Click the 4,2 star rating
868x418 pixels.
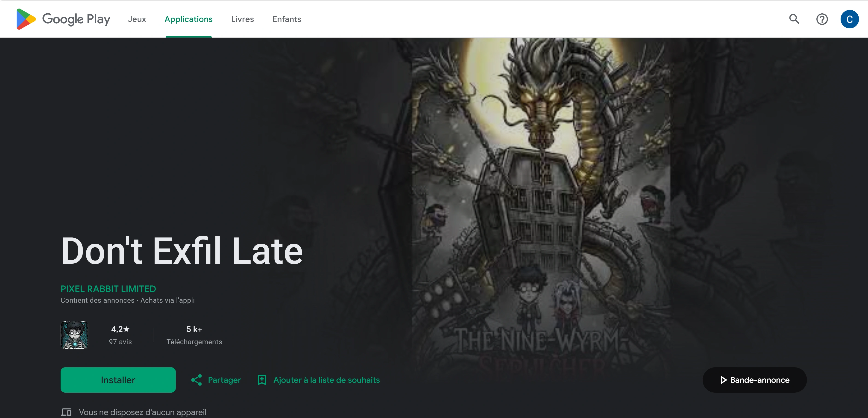point(120,329)
